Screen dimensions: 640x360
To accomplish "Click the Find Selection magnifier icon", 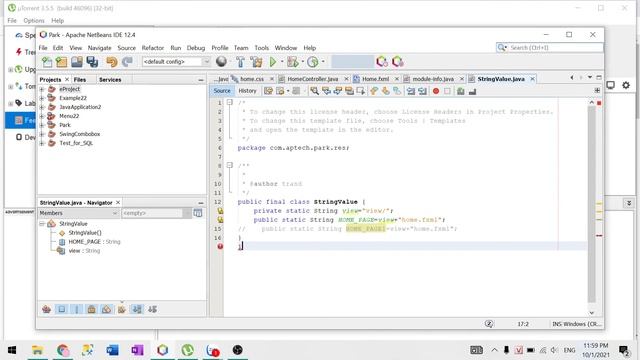I will 314,91.
